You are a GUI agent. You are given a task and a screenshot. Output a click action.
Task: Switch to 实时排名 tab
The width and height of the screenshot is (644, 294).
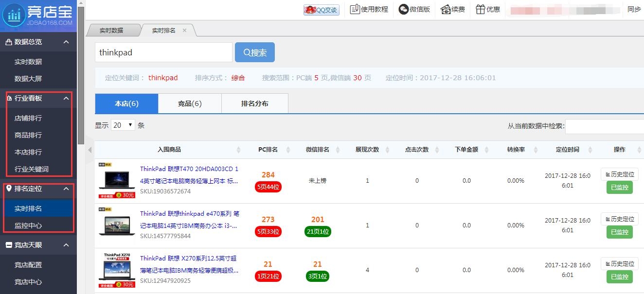tap(164, 30)
